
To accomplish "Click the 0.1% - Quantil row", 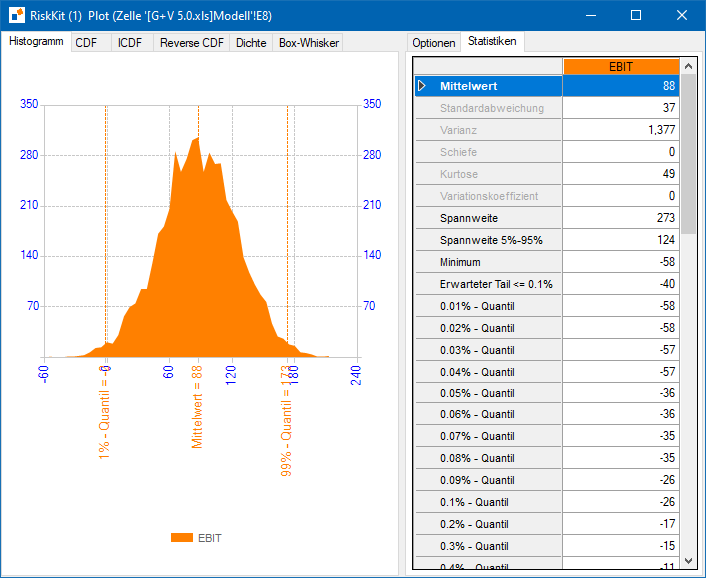I will click(x=547, y=502).
